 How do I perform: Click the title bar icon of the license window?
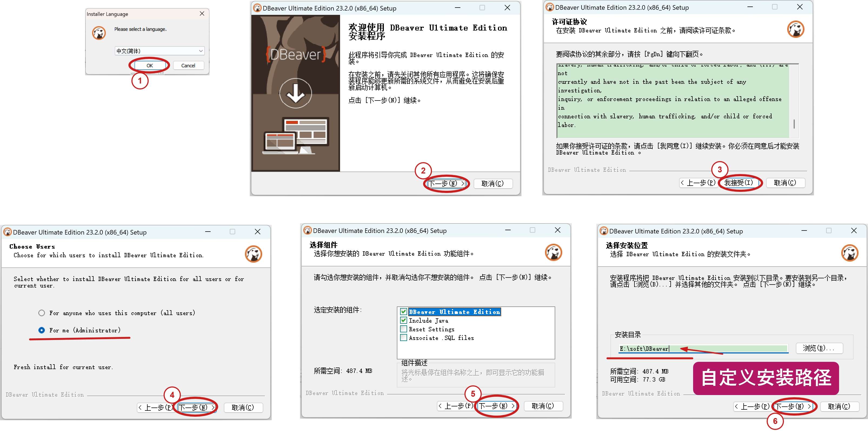[550, 7]
